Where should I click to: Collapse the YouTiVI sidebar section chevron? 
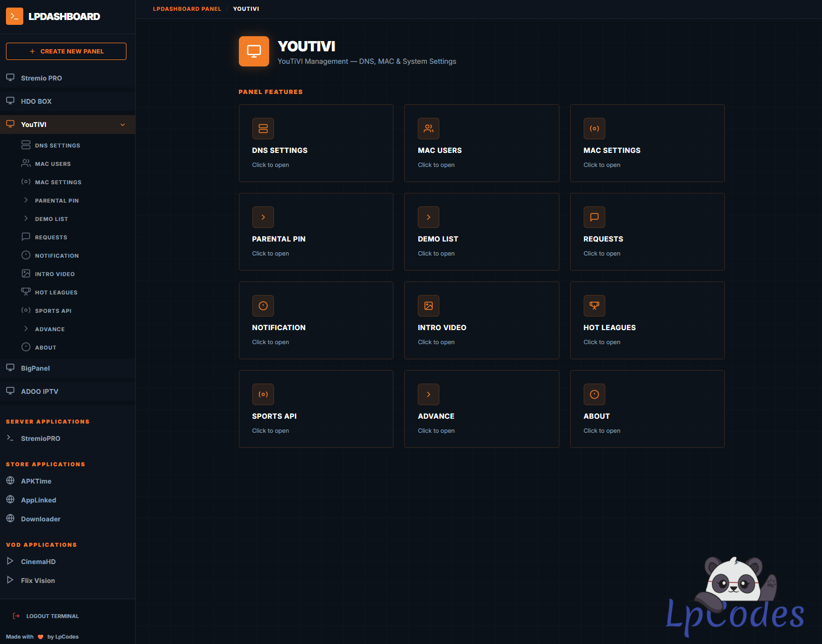coord(123,125)
